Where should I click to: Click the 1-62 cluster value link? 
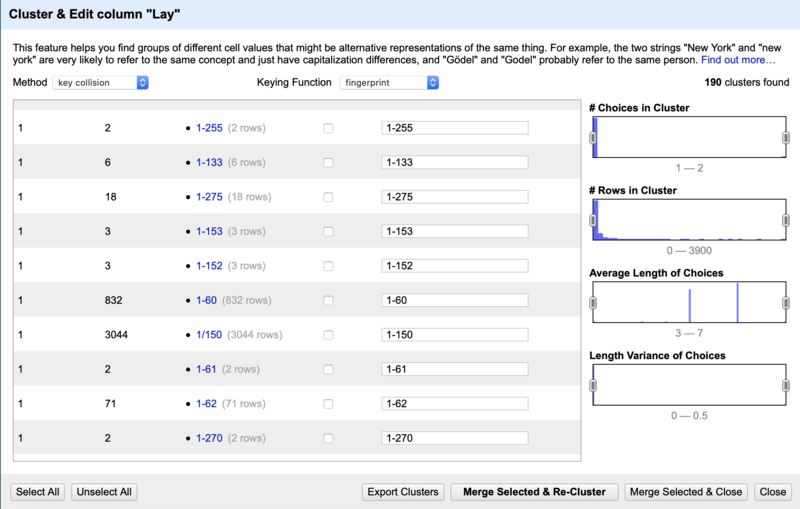coord(206,403)
